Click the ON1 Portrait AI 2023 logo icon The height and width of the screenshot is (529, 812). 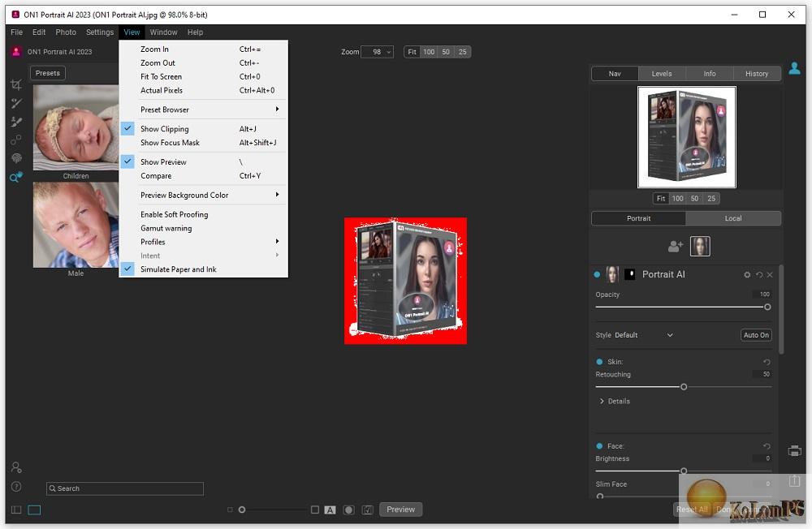[x=16, y=52]
